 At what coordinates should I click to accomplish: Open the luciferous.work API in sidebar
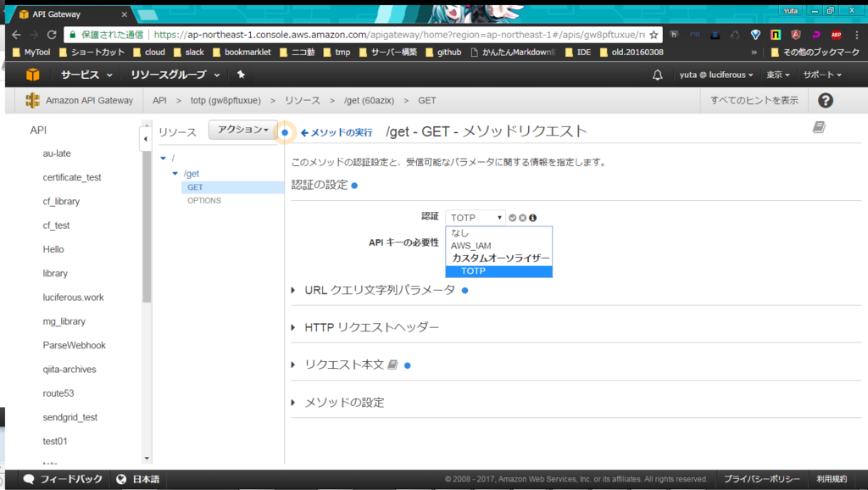pos(73,298)
